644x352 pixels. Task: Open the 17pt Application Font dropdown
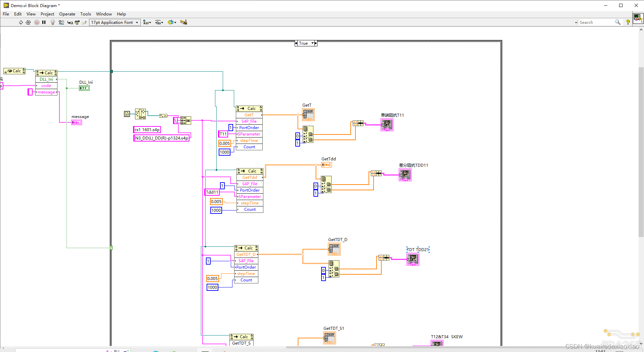pyautogui.click(x=137, y=22)
